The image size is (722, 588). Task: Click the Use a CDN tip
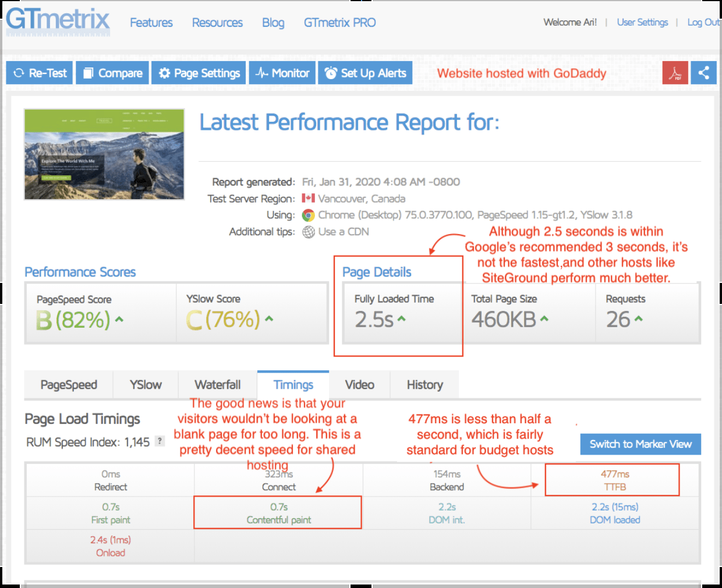344,232
